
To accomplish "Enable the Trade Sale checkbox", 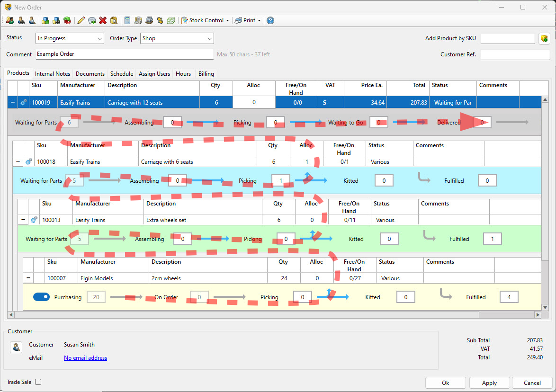I will [x=38, y=382].
